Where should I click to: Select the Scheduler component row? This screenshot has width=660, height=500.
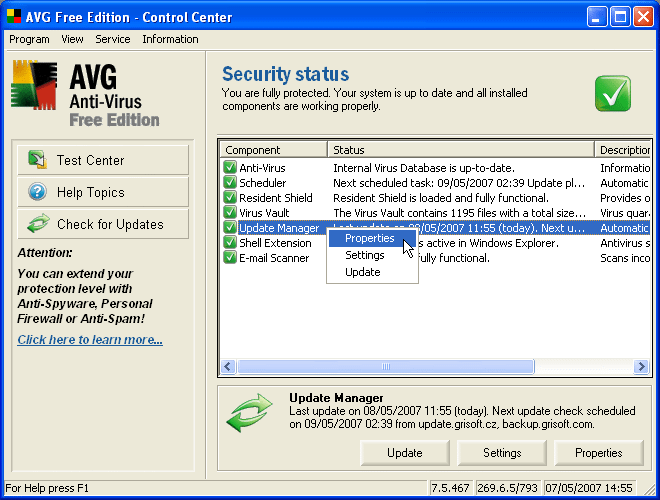click(x=436, y=183)
